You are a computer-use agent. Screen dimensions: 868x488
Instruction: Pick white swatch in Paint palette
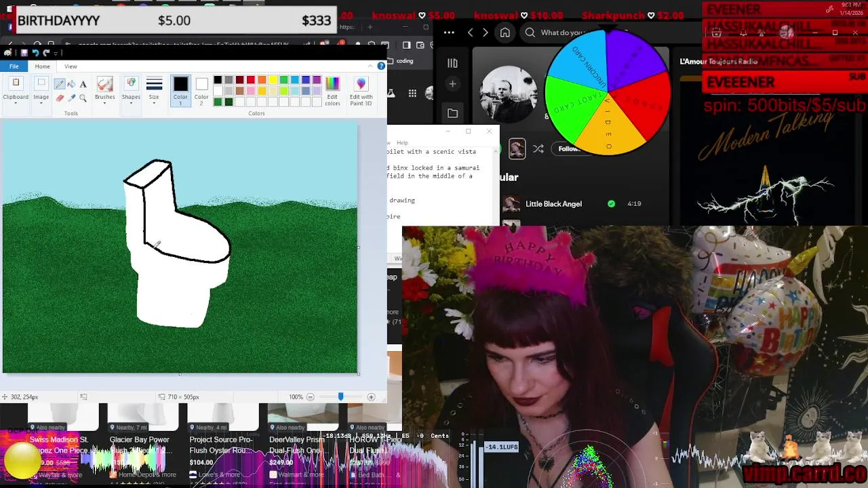click(x=218, y=91)
